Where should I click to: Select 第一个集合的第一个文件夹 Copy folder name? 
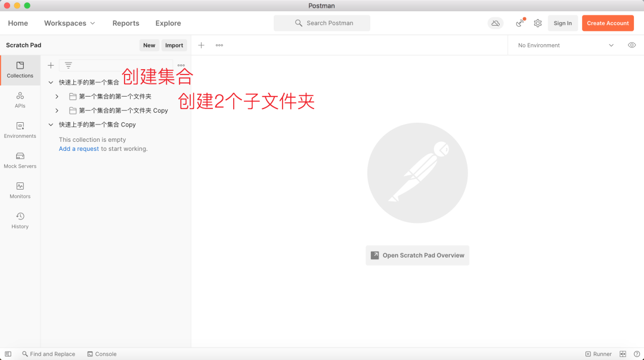point(123,110)
